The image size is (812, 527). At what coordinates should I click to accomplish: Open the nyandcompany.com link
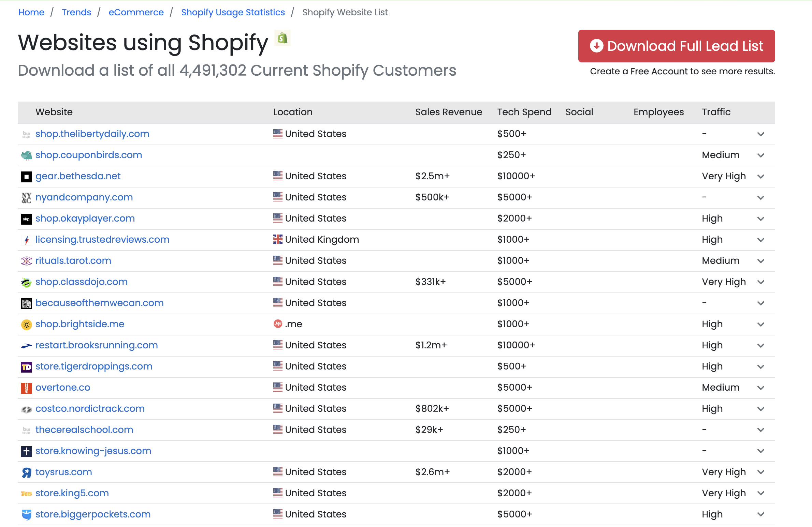pyautogui.click(x=84, y=197)
